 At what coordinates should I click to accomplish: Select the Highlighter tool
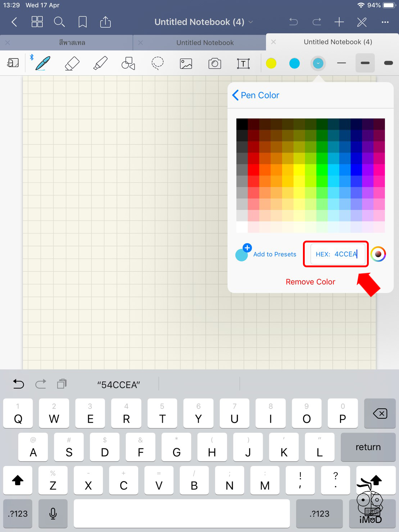100,64
